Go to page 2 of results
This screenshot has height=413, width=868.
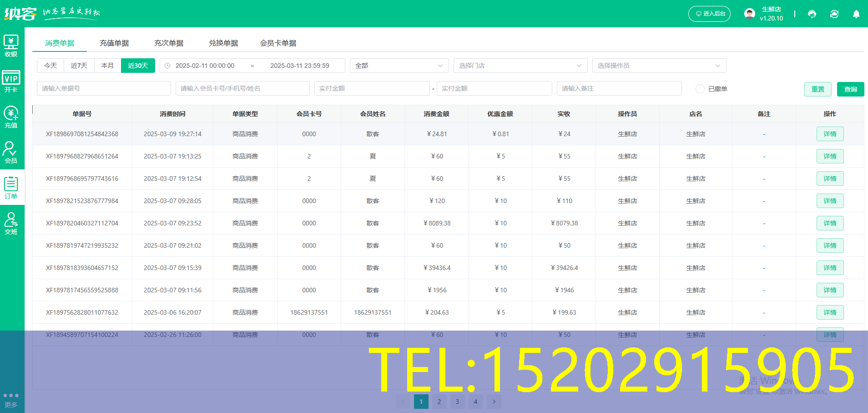click(439, 402)
